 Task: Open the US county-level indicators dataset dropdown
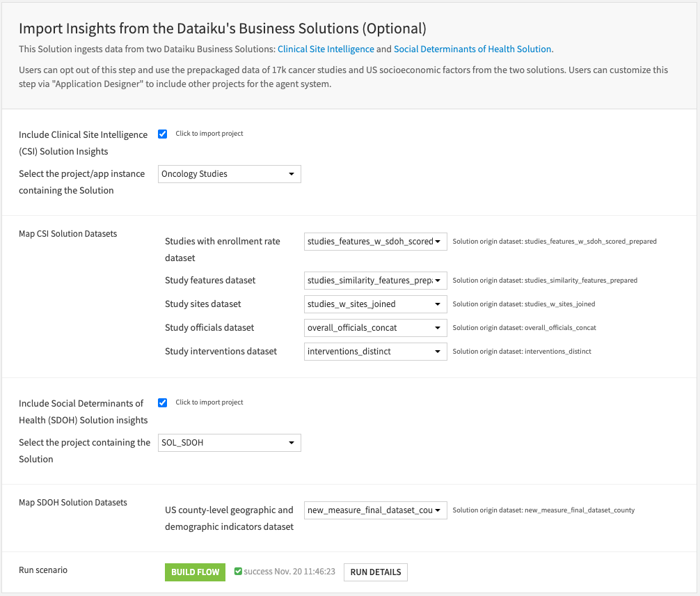[376, 510]
